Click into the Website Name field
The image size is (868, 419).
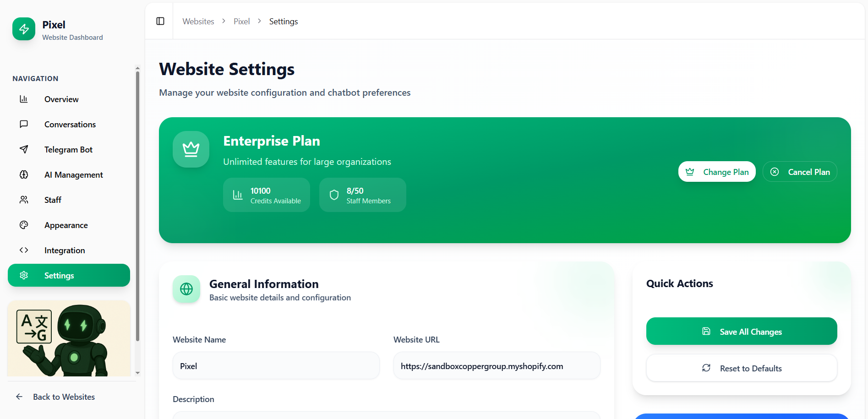point(276,365)
